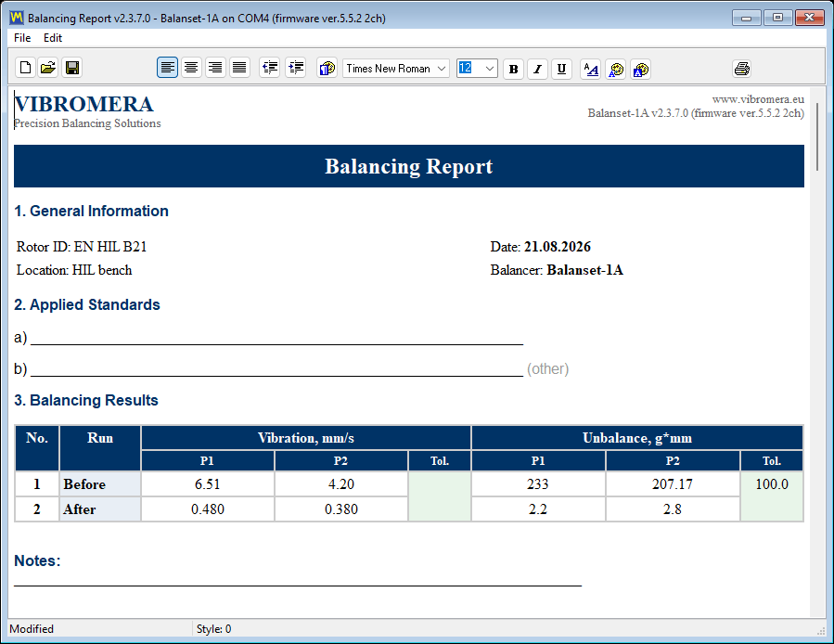Click the 2. Applied Standards heading

pos(86,305)
